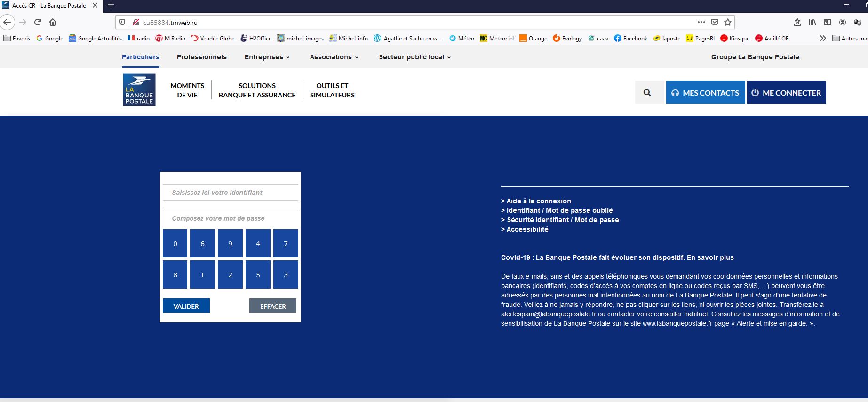Open the Facebook bookmark
868x402 pixels.
click(631, 38)
